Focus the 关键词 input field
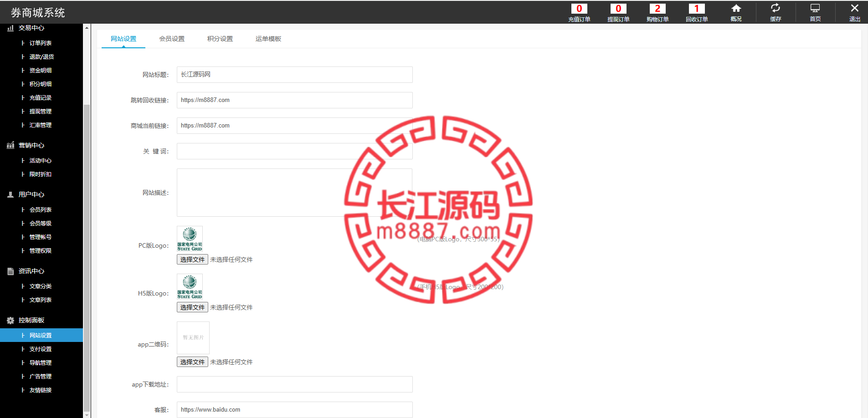The height and width of the screenshot is (418, 868). click(x=294, y=151)
